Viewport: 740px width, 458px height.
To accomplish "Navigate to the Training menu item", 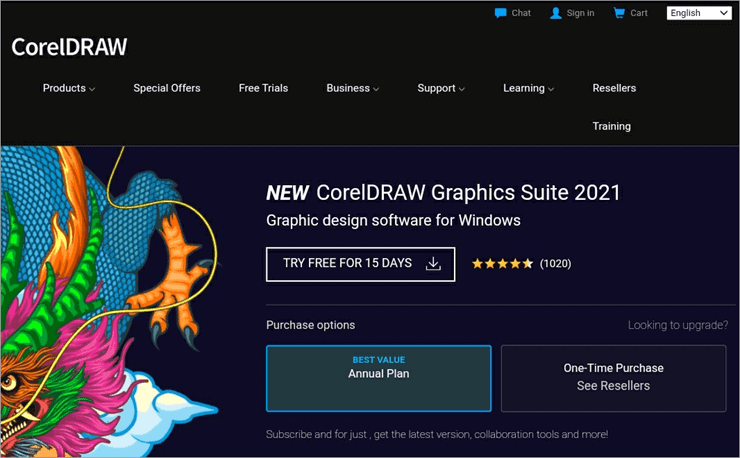I will 611,126.
